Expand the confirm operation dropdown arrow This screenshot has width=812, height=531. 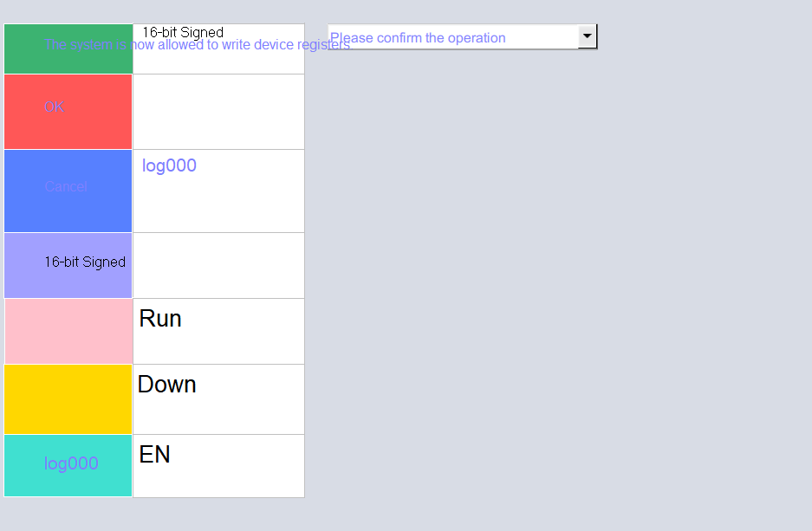tap(588, 36)
